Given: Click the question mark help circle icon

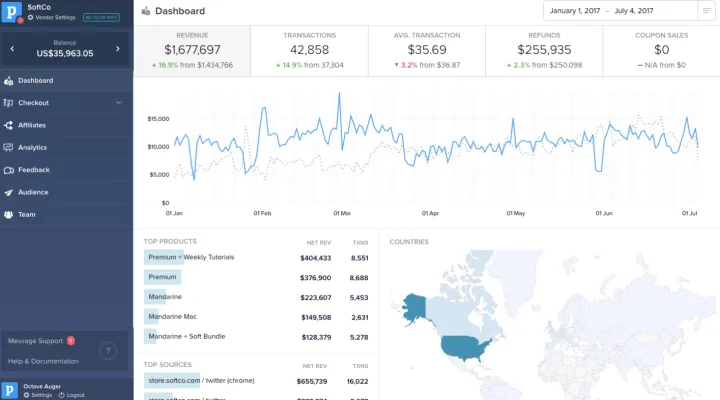Looking at the screenshot, I should coord(108,351).
